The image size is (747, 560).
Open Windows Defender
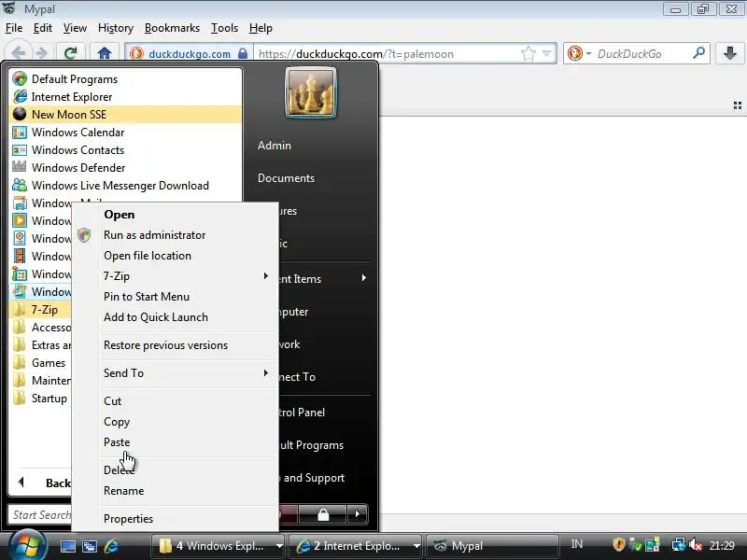[x=125, y=168]
